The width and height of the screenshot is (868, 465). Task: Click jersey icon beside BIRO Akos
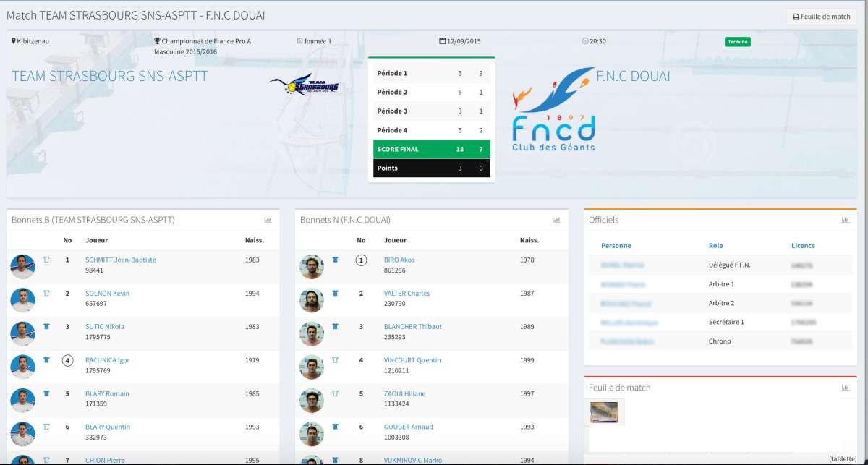pos(335,260)
